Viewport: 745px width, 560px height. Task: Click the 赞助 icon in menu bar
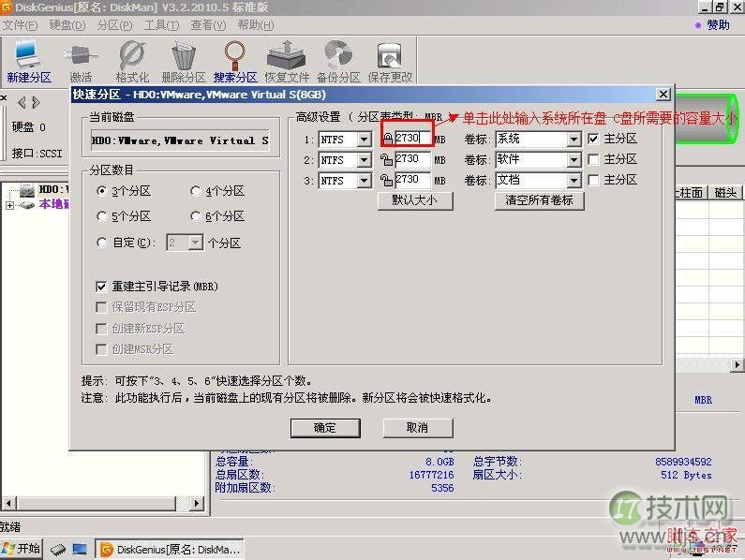pyautogui.click(x=697, y=24)
